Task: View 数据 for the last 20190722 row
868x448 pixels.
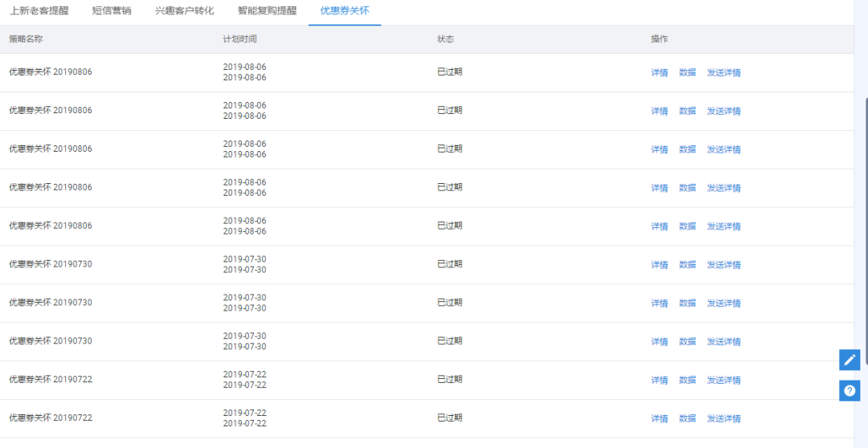Action: [x=687, y=418]
